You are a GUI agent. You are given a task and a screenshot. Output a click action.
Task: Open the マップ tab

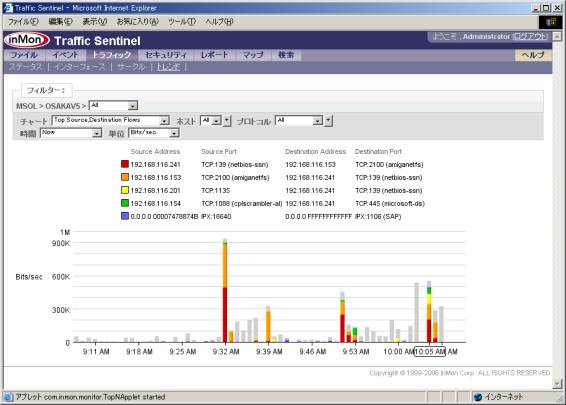point(253,55)
